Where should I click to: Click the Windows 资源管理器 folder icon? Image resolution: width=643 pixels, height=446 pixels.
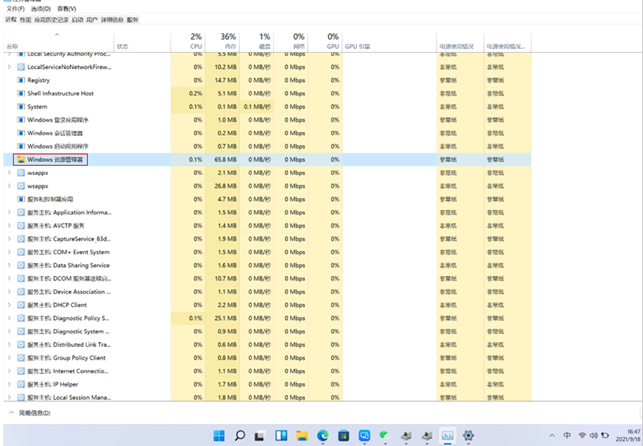(21, 159)
